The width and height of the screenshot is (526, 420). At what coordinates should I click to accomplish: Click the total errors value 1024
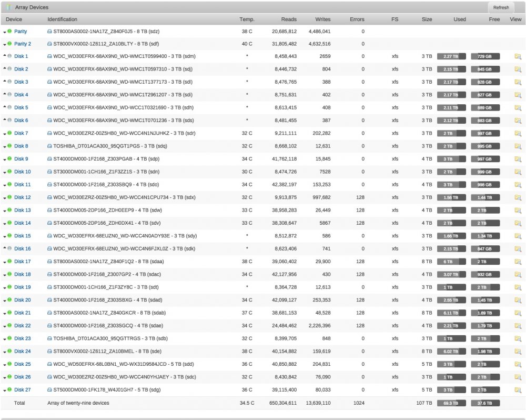[359, 403]
